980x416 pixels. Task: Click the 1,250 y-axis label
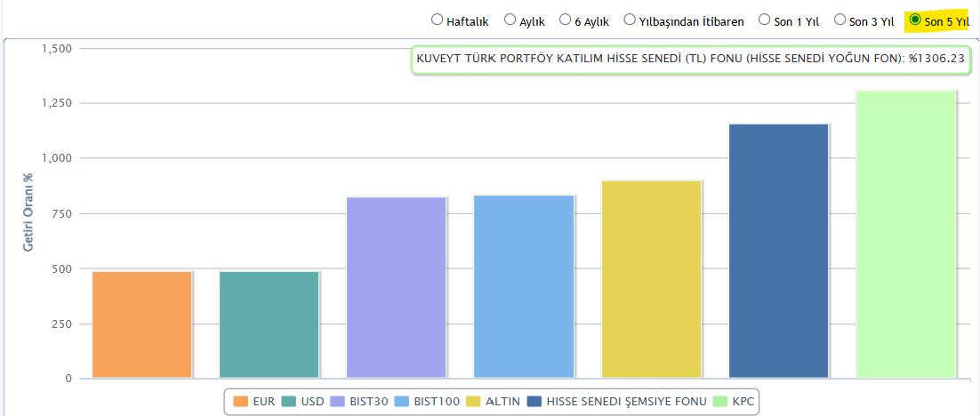click(x=57, y=103)
